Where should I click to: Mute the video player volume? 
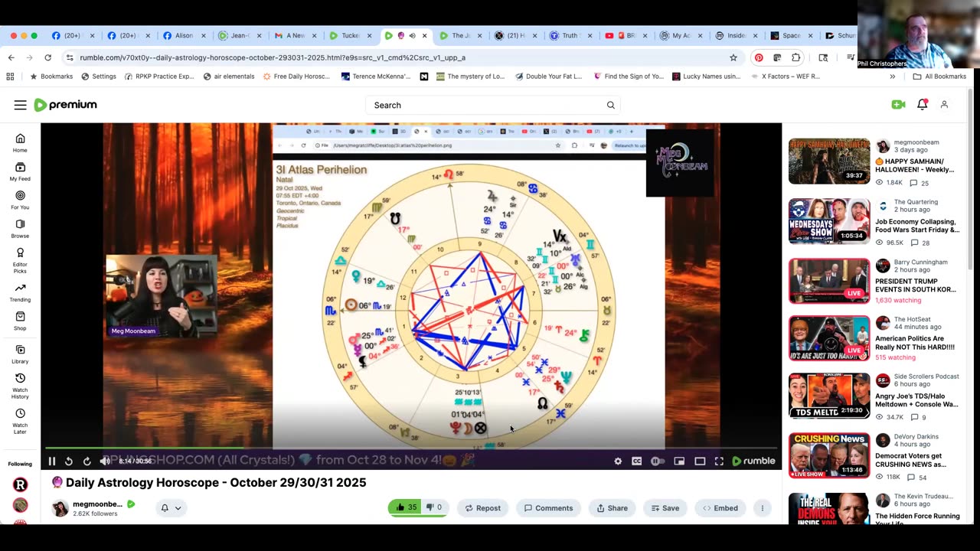(105, 461)
